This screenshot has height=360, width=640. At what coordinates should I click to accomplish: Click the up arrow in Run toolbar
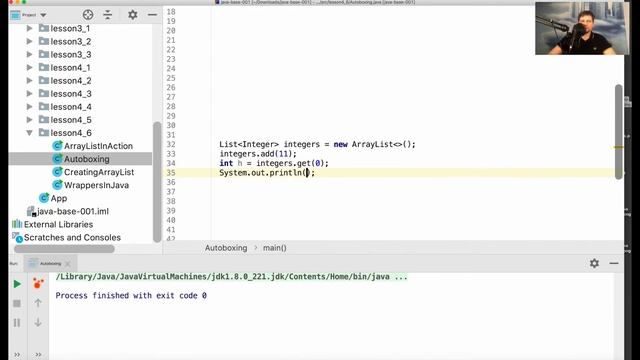38,303
